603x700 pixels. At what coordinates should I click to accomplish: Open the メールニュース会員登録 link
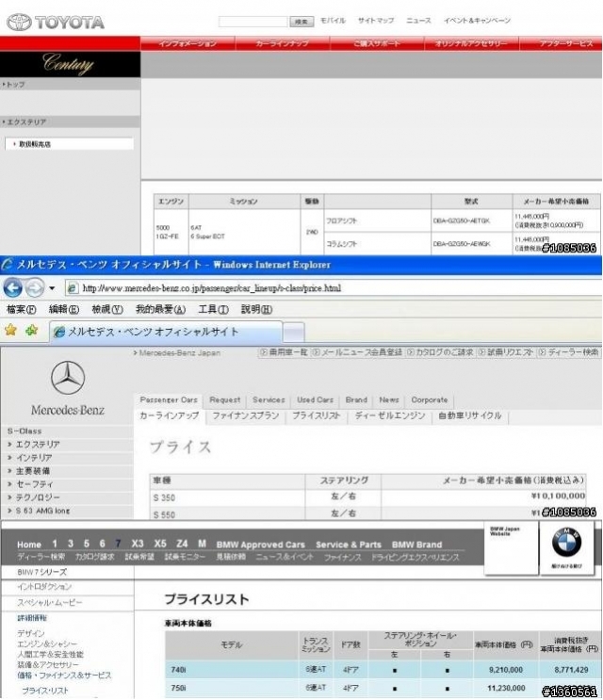pos(357,352)
